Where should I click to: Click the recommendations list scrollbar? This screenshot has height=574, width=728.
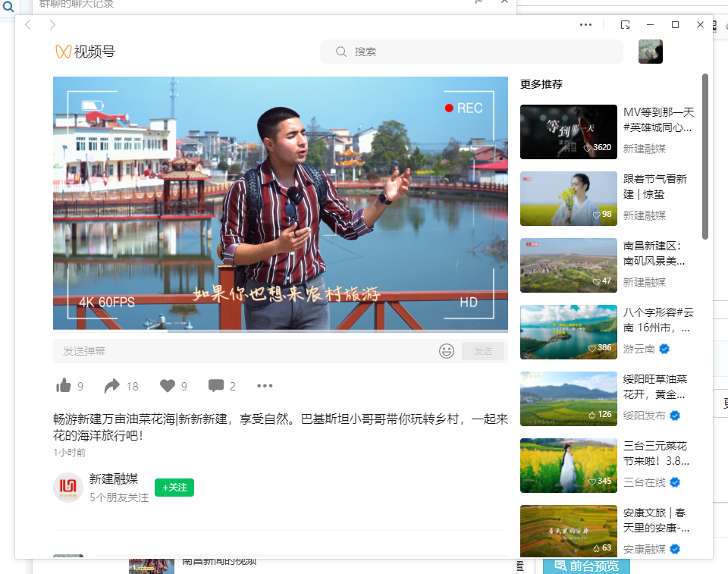pos(705,155)
